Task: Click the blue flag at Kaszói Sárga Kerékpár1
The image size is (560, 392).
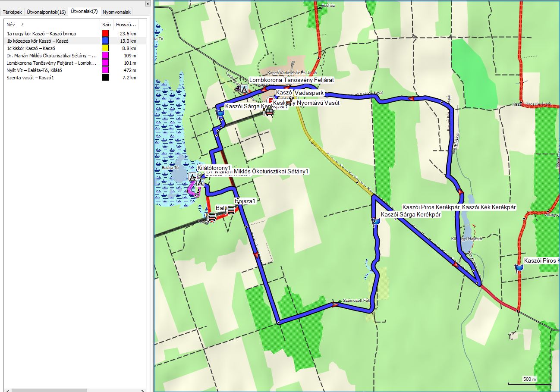Action: [x=220, y=113]
